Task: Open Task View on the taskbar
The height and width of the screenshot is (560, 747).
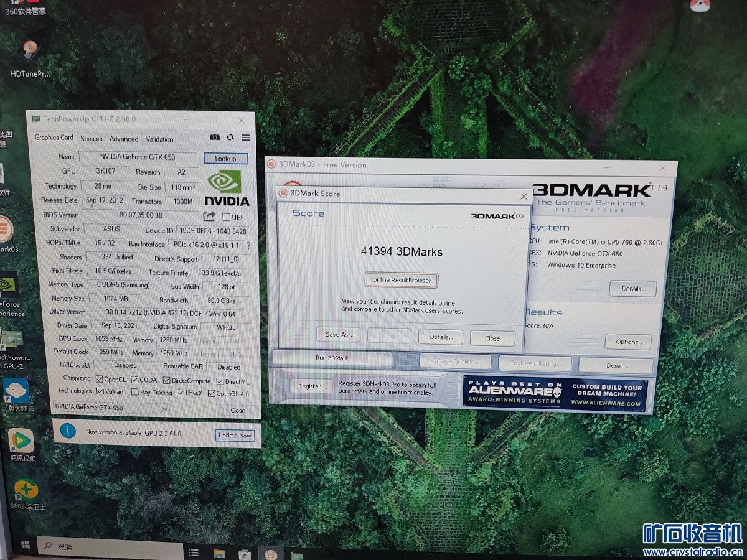Action: (x=194, y=552)
